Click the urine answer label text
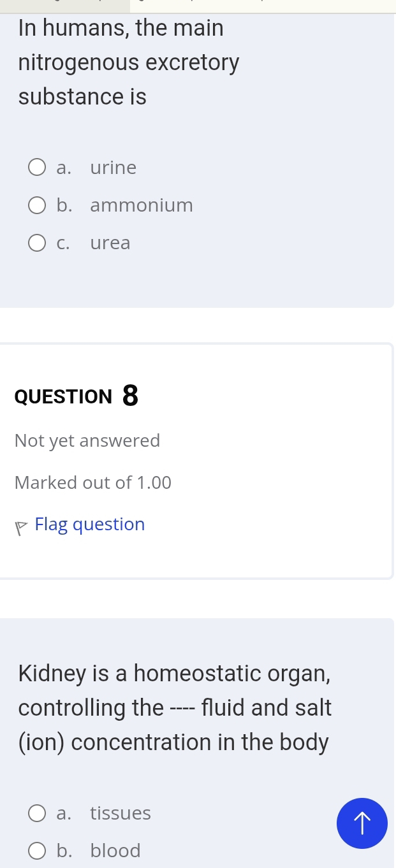396x868 pixels. coord(114,168)
